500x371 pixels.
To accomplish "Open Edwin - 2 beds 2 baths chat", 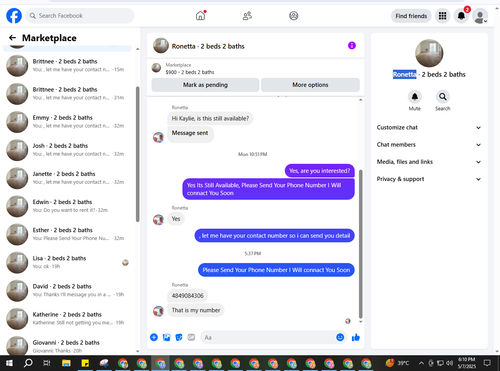I will pos(68,206).
